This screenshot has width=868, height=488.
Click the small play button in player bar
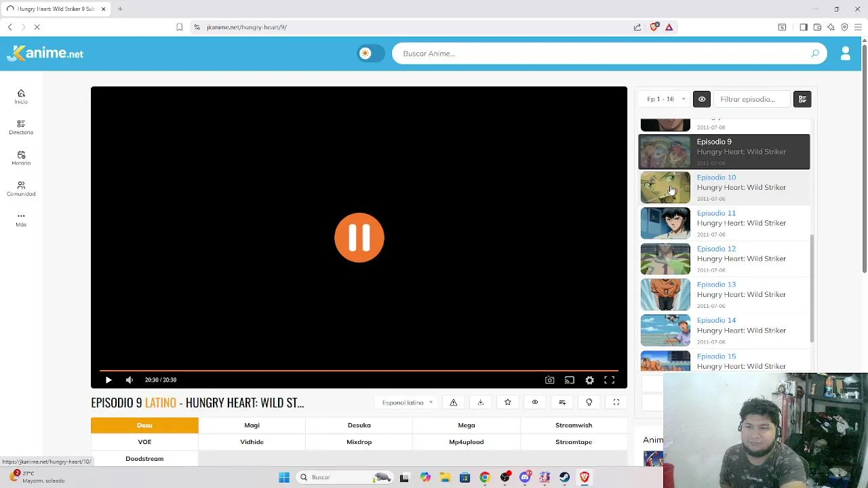coord(108,380)
